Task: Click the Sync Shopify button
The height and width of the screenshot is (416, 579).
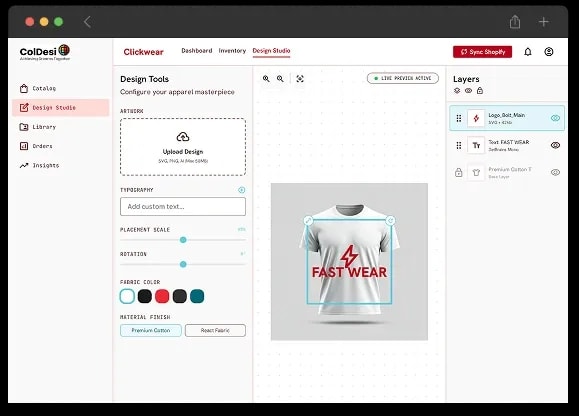Action: tap(482, 52)
